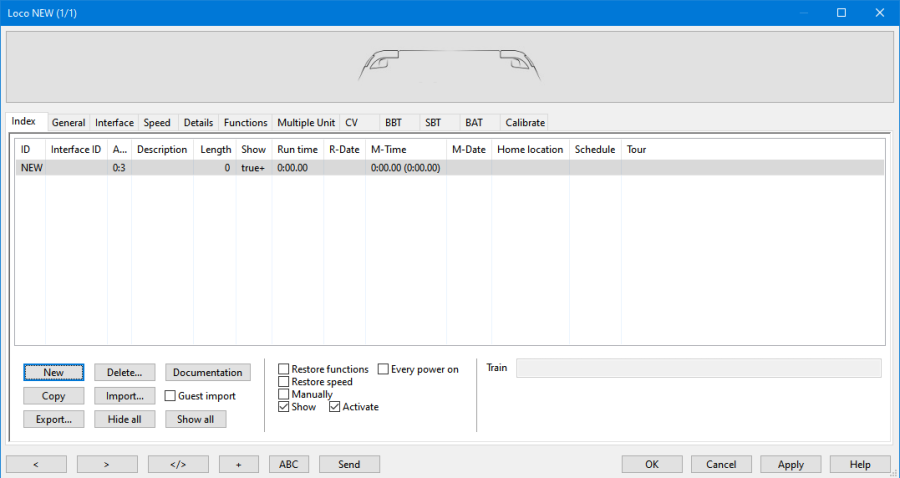
Task: Select the Calibrate tab
Action: tap(525, 123)
